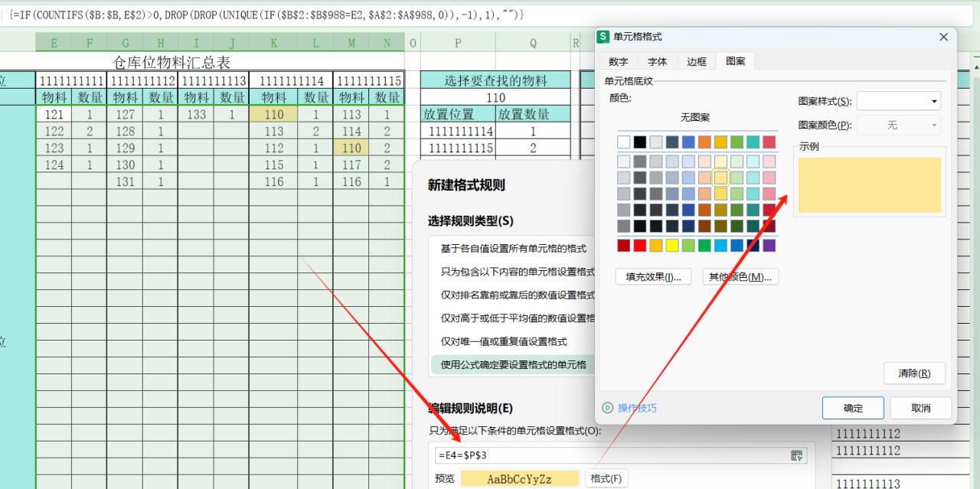
Task: Select column header M
Action: pos(351,44)
